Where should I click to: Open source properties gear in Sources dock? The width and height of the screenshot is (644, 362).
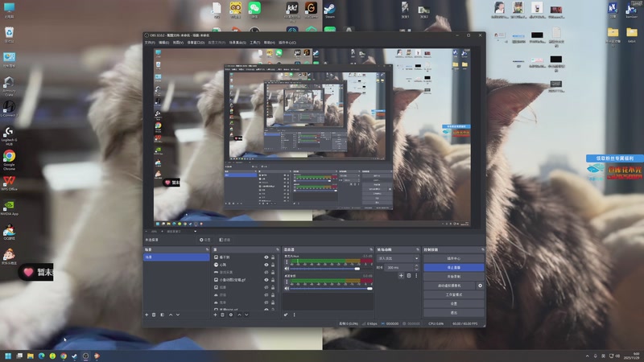pyautogui.click(x=231, y=315)
